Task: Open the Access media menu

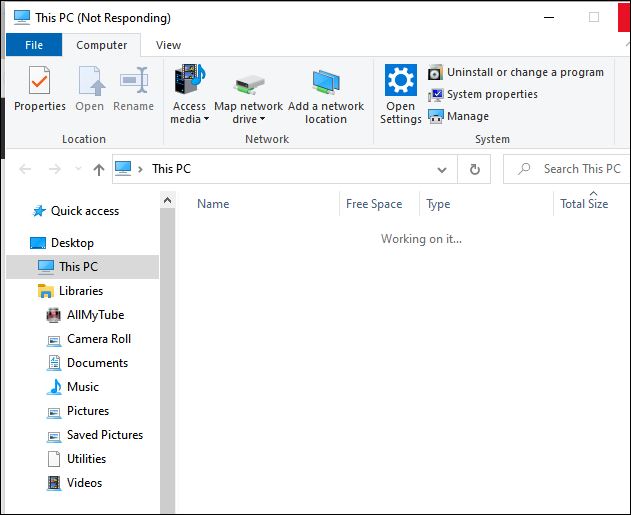Action: click(x=189, y=95)
